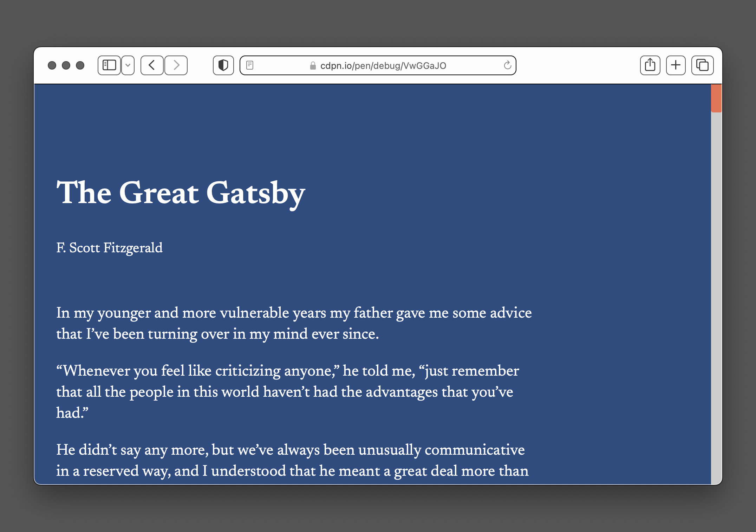756x532 pixels.
Task: Reload the CodePen debug page
Action: point(507,65)
